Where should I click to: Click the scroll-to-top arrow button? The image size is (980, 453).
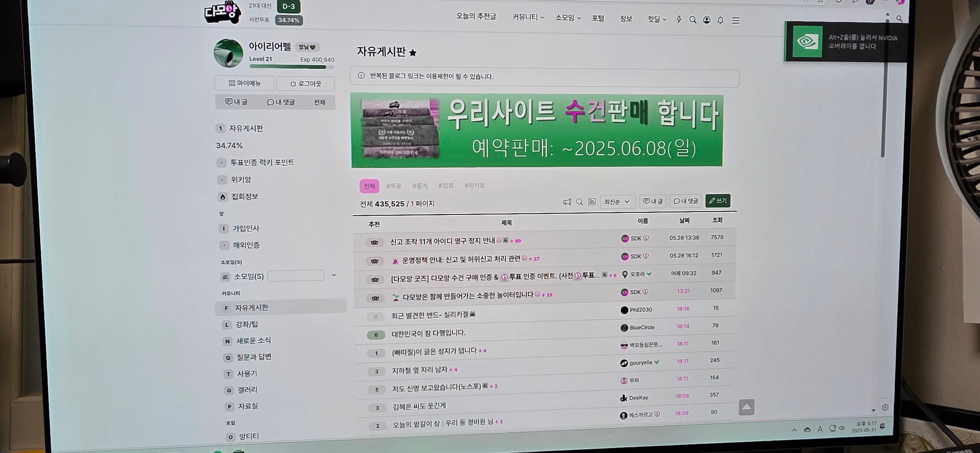(x=747, y=407)
